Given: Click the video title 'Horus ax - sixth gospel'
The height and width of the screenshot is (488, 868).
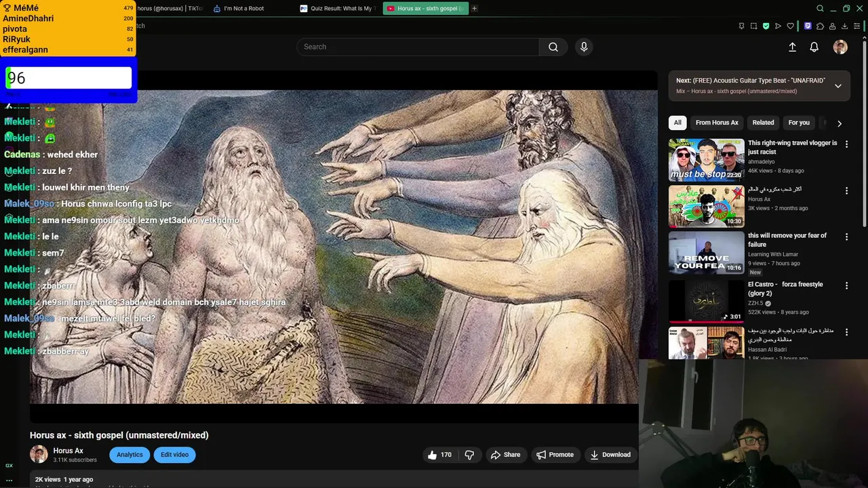Looking at the screenshot, I should 119,435.
